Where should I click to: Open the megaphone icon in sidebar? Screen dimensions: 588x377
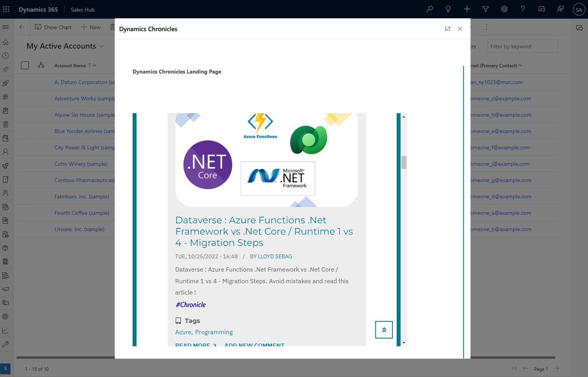coord(5,289)
